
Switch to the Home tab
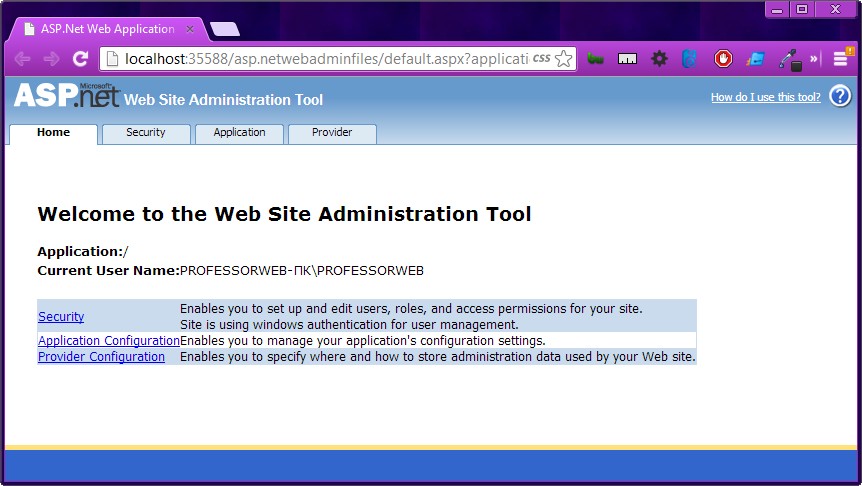click(x=53, y=132)
